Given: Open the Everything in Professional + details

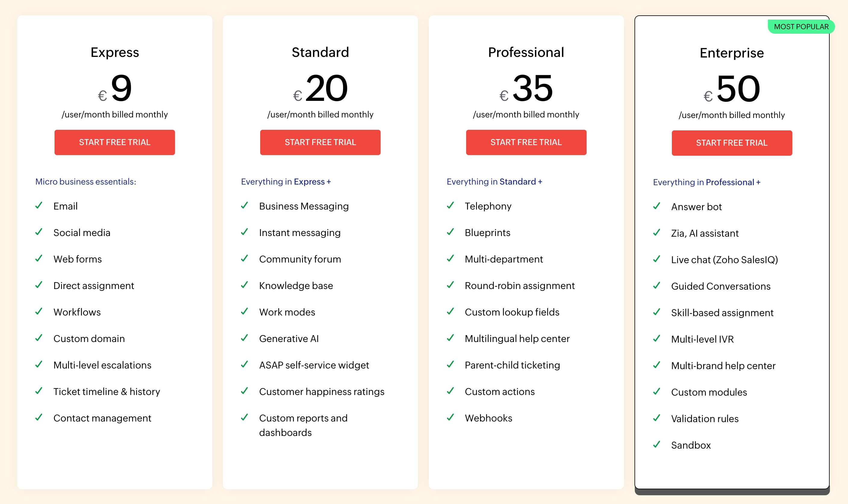Looking at the screenshot, I should click(707, 182).
